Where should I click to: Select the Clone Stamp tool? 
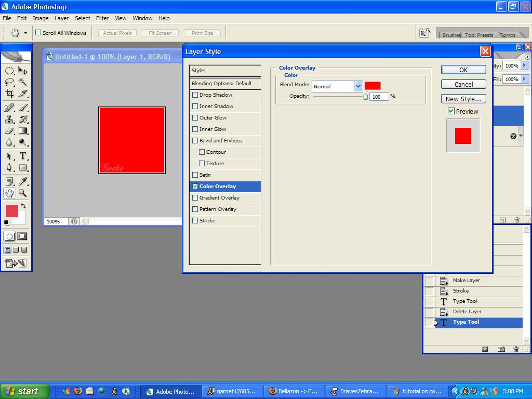click(x=9, y=119)
